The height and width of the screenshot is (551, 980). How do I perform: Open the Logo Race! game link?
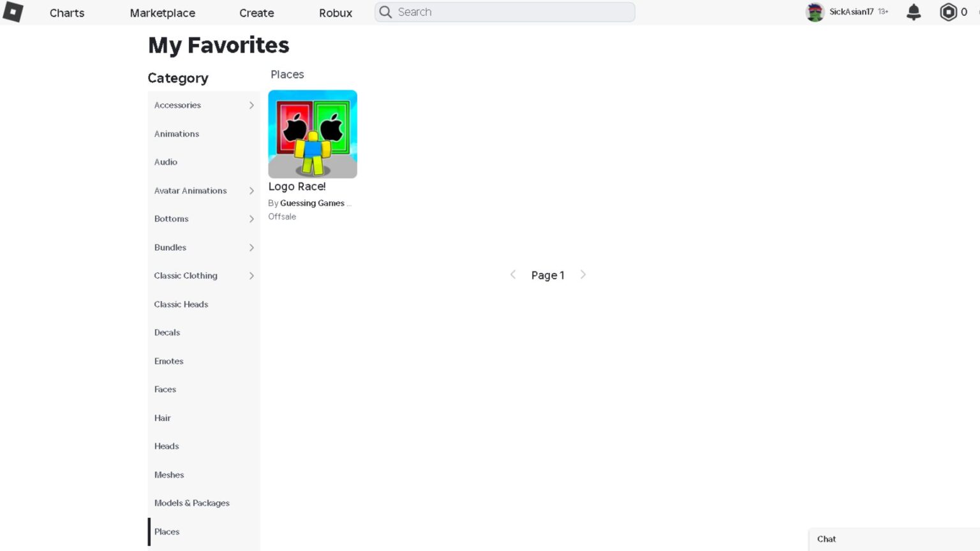click(x=297, y=186)
